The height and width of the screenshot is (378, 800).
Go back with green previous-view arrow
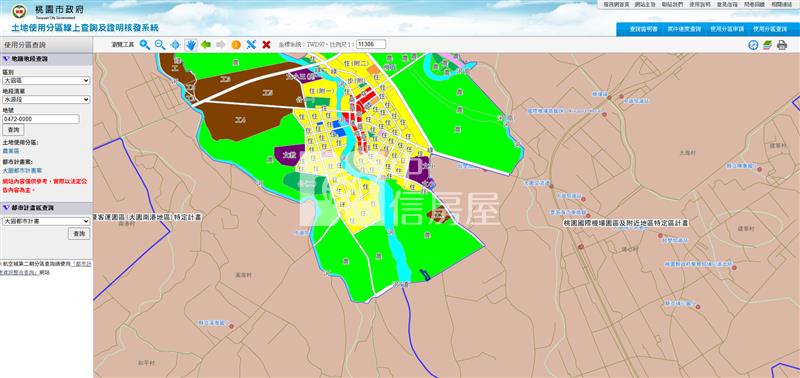pos(206,44)
